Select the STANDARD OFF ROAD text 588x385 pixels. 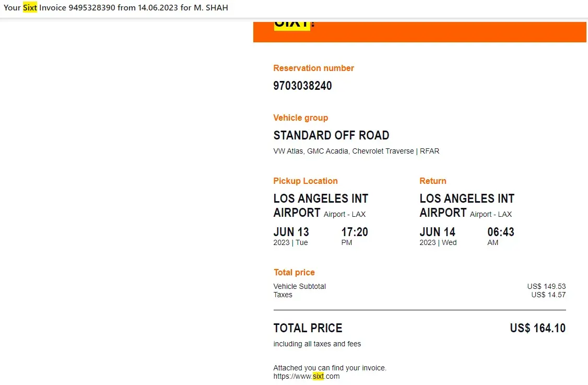331,135
